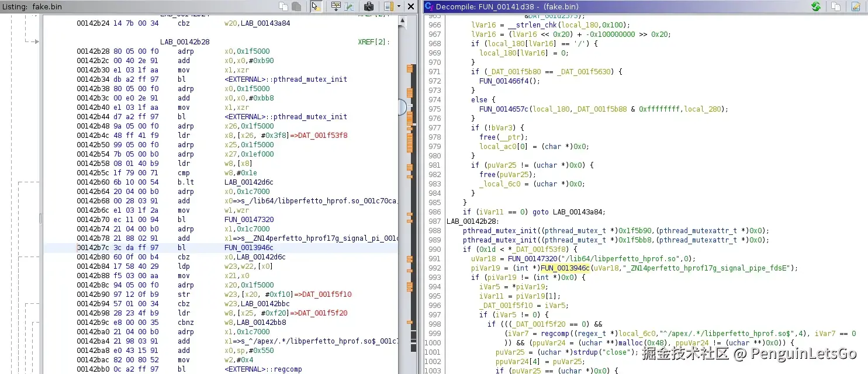Click the Decompile panel copy icon
This screenshot has height=374, width=868.
836,6
